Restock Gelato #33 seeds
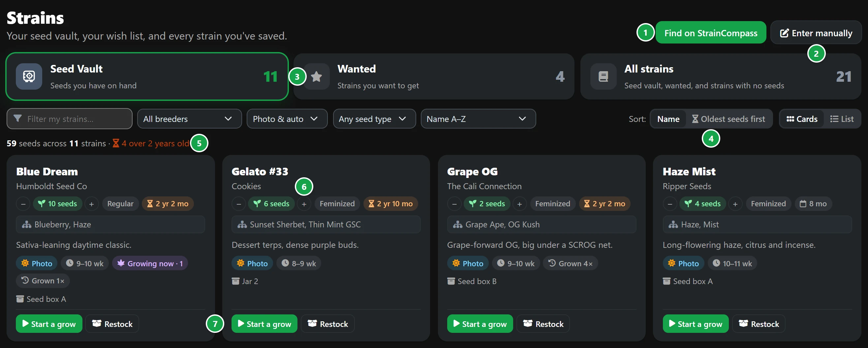 [x=327, y=324]
